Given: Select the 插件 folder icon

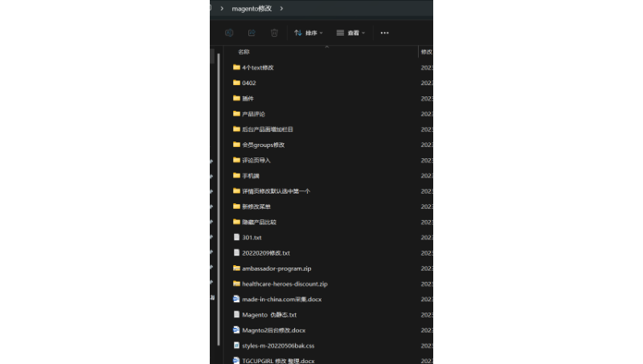Looking at the screenshot, I should [x=236, y=98].
